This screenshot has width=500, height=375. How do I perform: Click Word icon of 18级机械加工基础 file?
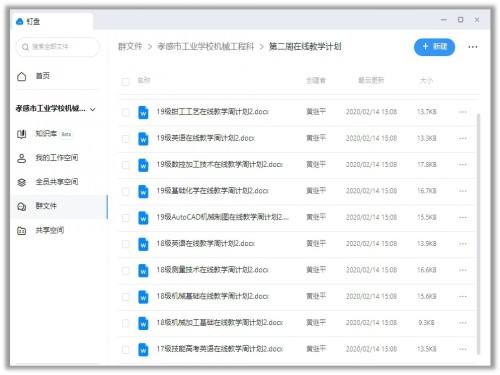pyautogui.click(x=143, y=323)
